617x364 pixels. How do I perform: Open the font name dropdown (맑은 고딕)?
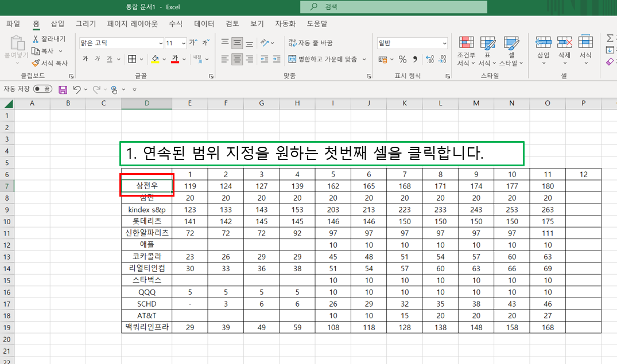pyautogui.click(x=161, y=43)
